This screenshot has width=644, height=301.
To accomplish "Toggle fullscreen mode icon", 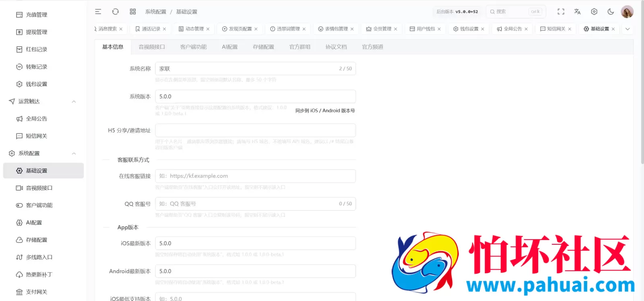I will click(x=561, y=12).
